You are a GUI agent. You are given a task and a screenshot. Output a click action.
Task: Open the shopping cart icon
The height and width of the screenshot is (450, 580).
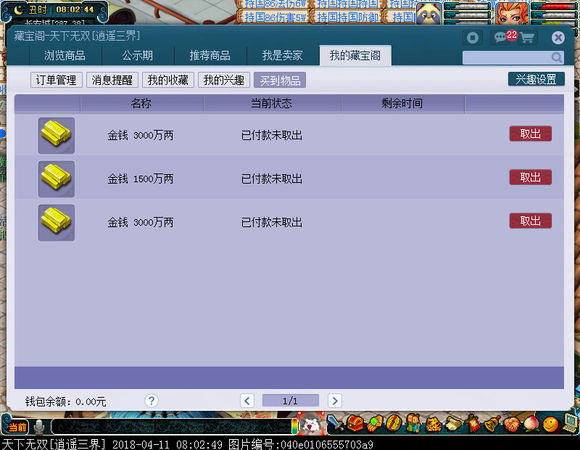click(x=527, y=37)
